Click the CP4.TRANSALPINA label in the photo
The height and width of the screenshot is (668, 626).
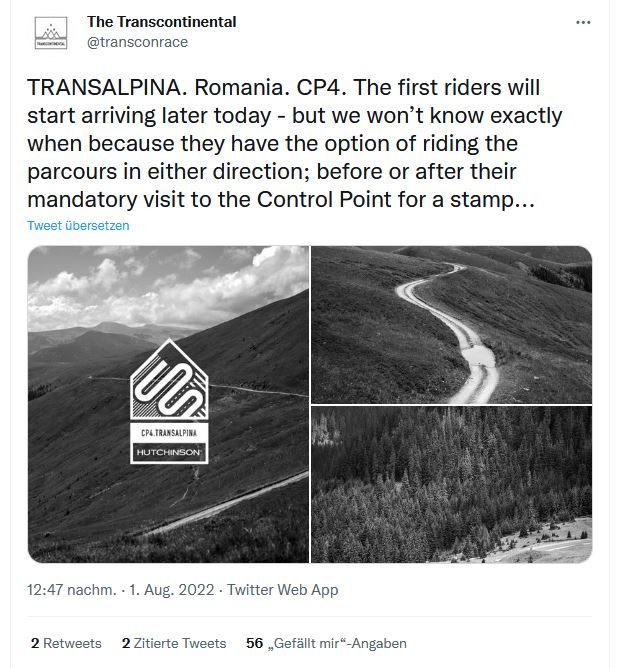(169, 433)
